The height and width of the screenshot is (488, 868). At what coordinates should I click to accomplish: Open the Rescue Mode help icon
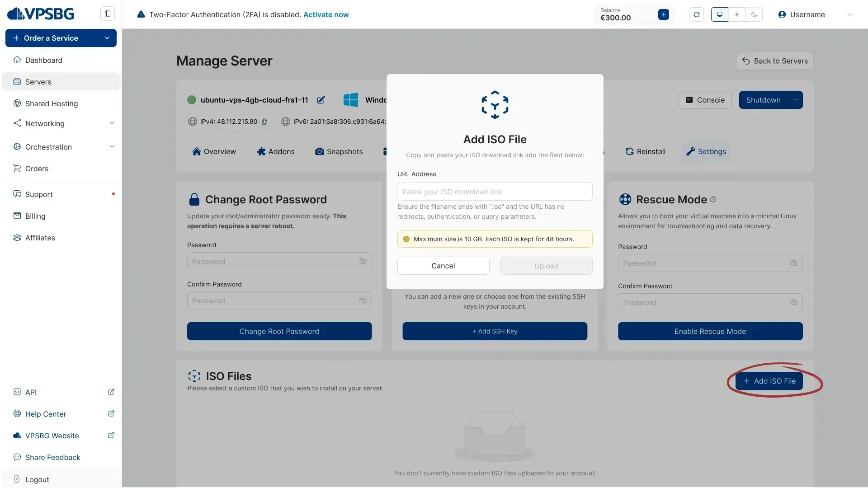pos(713,199)
